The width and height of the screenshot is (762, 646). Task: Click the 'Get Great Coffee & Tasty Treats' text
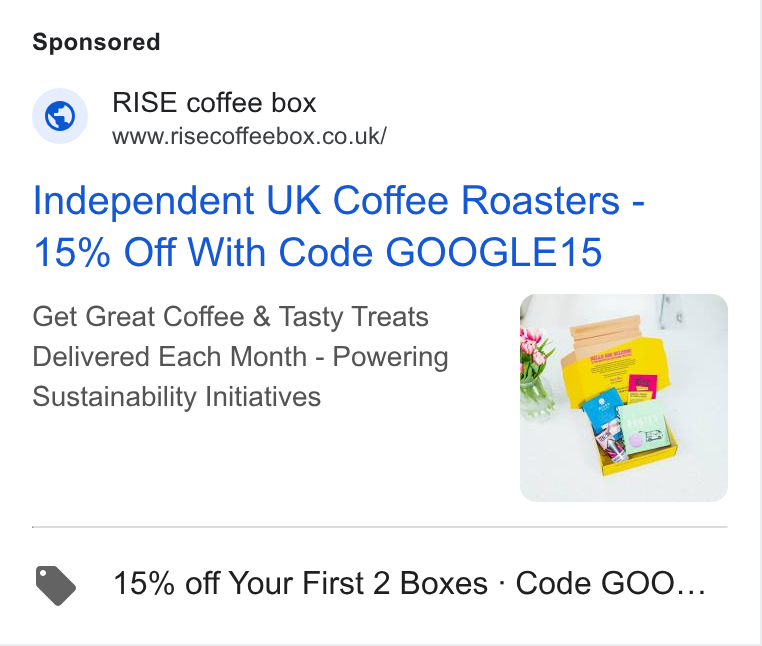tap(230, 317)
